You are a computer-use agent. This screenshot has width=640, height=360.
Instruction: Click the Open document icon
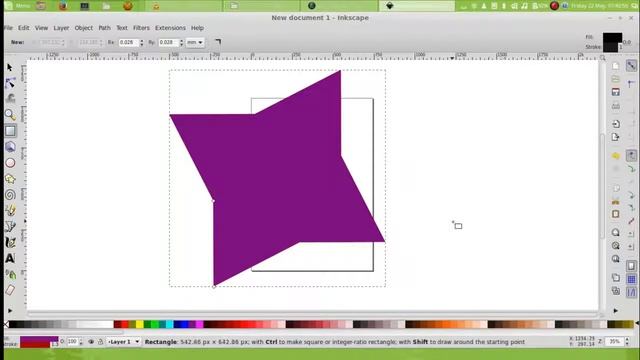point(616,79)
